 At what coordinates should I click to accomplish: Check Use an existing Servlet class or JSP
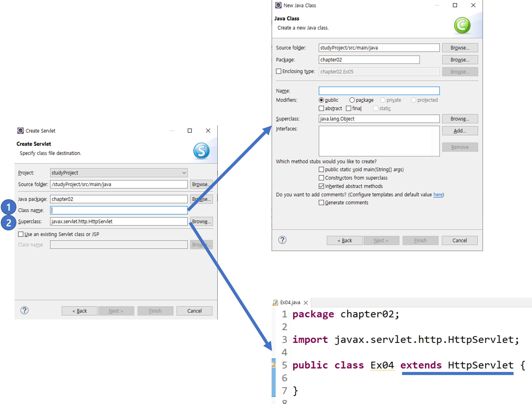pyautogui.click(x=21, y=234)
